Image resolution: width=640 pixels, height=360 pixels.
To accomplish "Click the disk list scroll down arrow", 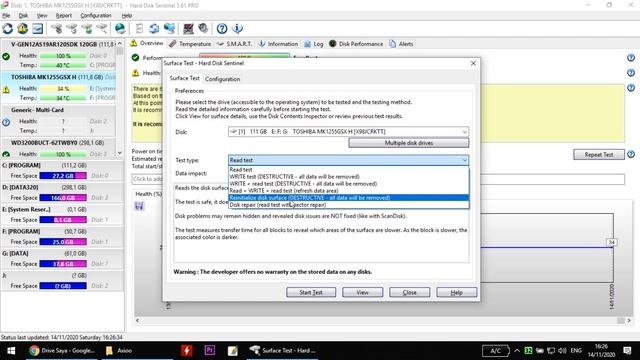I will click(x=120, y=153).
